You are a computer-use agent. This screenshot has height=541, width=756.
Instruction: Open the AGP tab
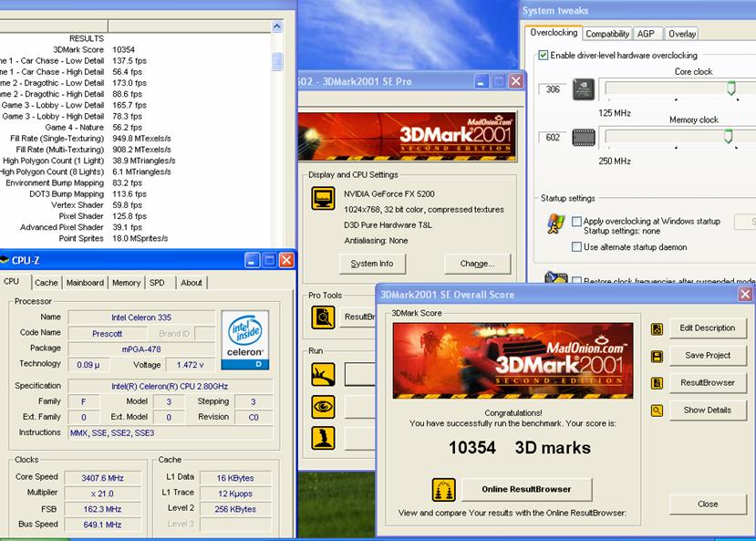point(646,34)
